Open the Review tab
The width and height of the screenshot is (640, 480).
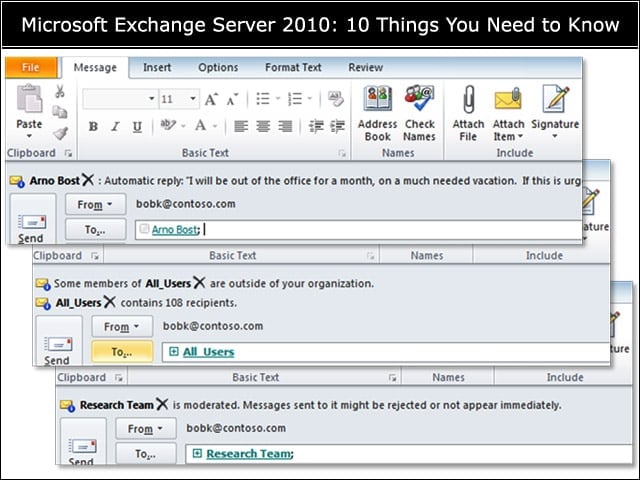[x=365, y=67]
